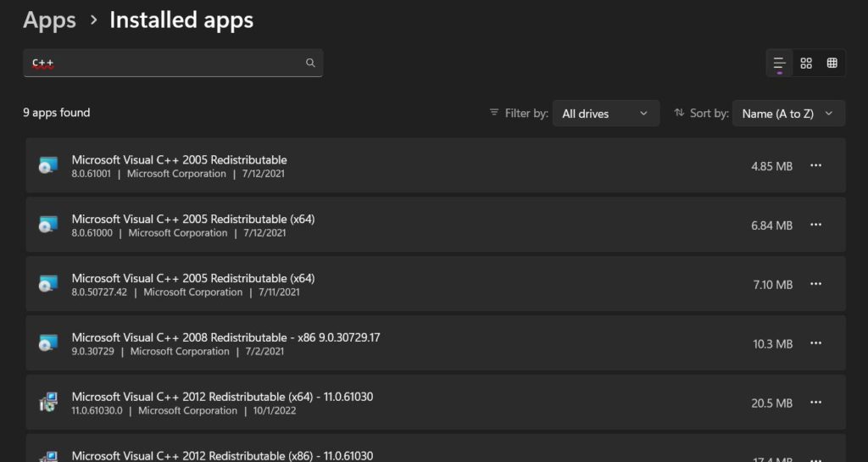
Task: Click the 7.10 MB size value
Action: click(x=773, y=284)
